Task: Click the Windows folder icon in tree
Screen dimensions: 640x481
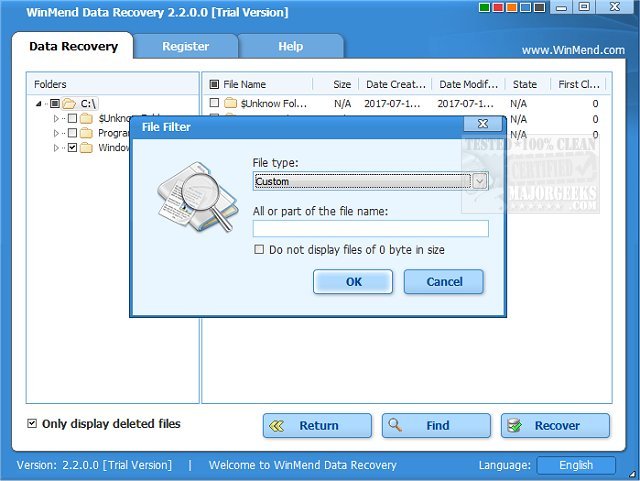Action: tap(86, 147)
